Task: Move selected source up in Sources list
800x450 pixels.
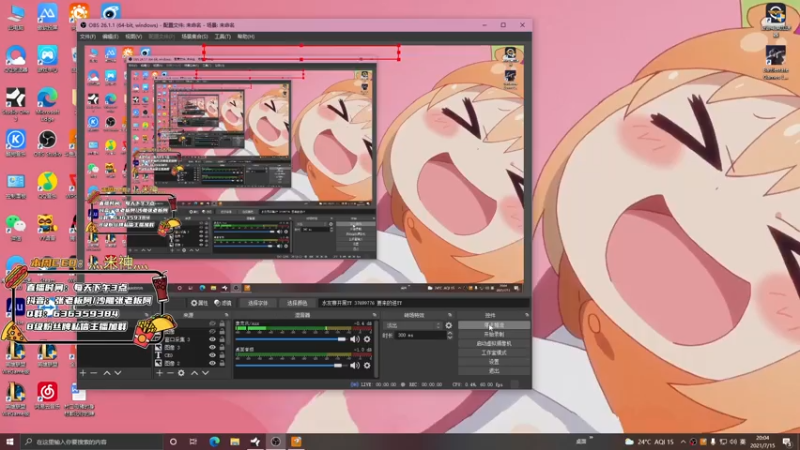Action: pyautogui.click(x=194, y=373)
